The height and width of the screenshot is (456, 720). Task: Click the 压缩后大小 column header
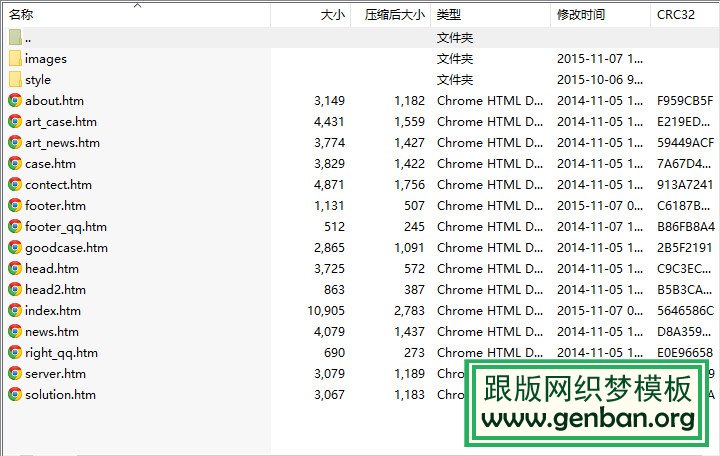click(x=394, y=15)
